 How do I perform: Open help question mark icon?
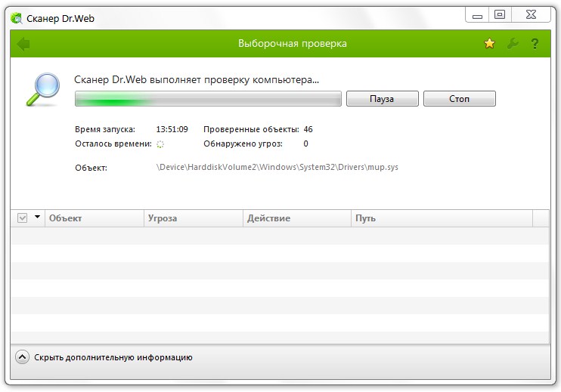(535, 44)
